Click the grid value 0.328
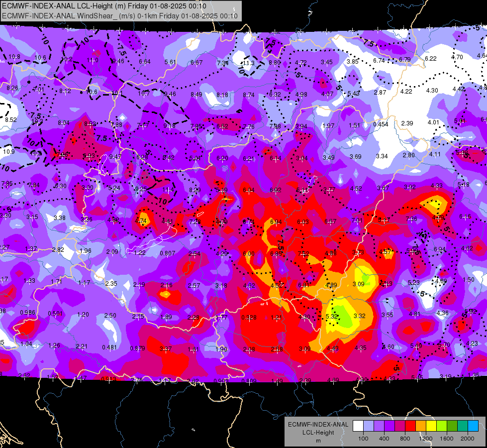 [x=249, y=318]
